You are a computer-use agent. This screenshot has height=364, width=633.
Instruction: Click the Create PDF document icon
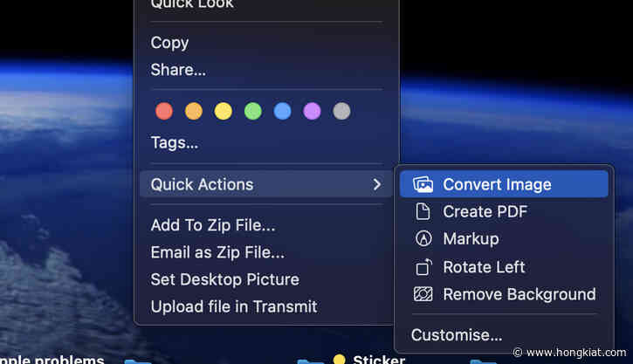pos(423,211)
